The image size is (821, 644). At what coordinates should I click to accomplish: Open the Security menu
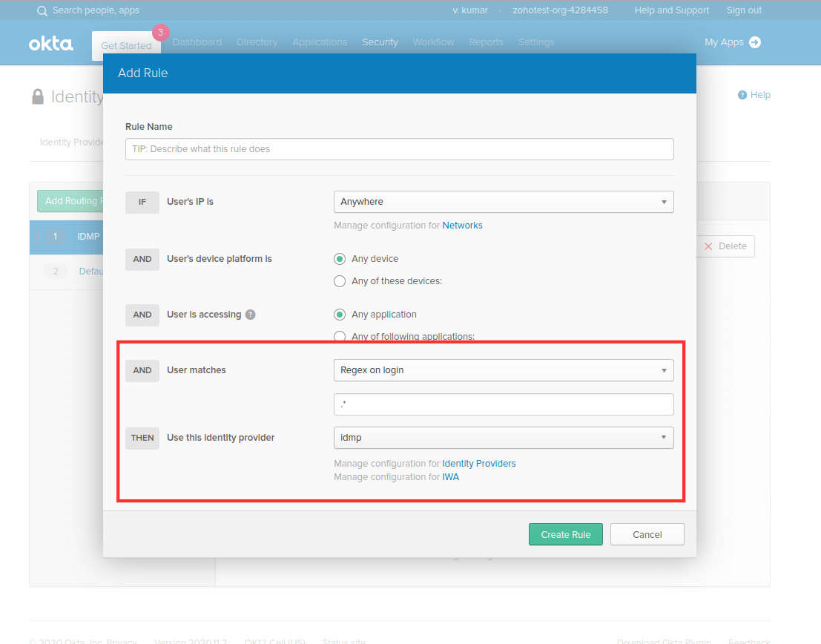tap(380, 42)
